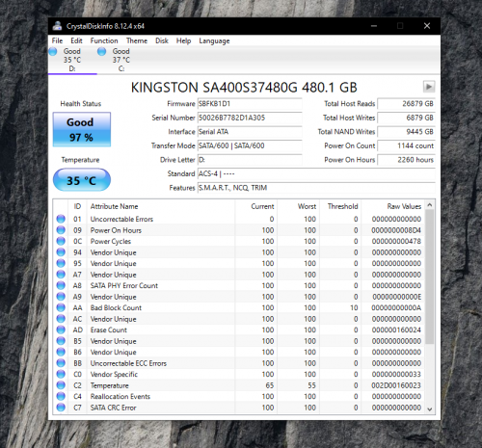Click status icon for SATA CRC Error row

click(61, 408)
